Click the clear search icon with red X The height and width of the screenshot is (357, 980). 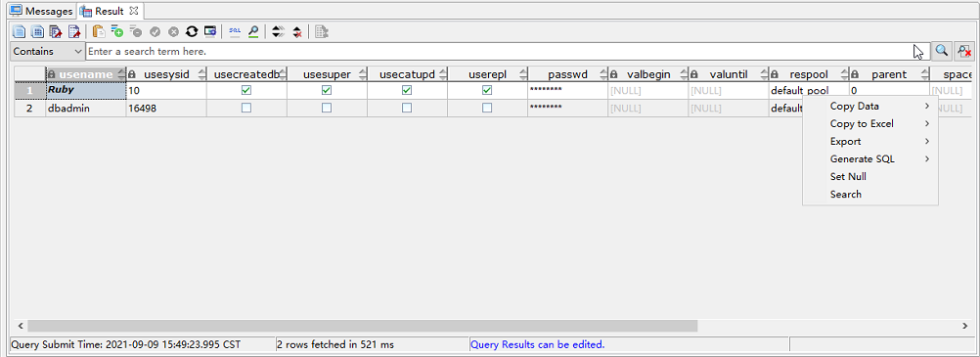pyautogui.click(x=963, y=51)
